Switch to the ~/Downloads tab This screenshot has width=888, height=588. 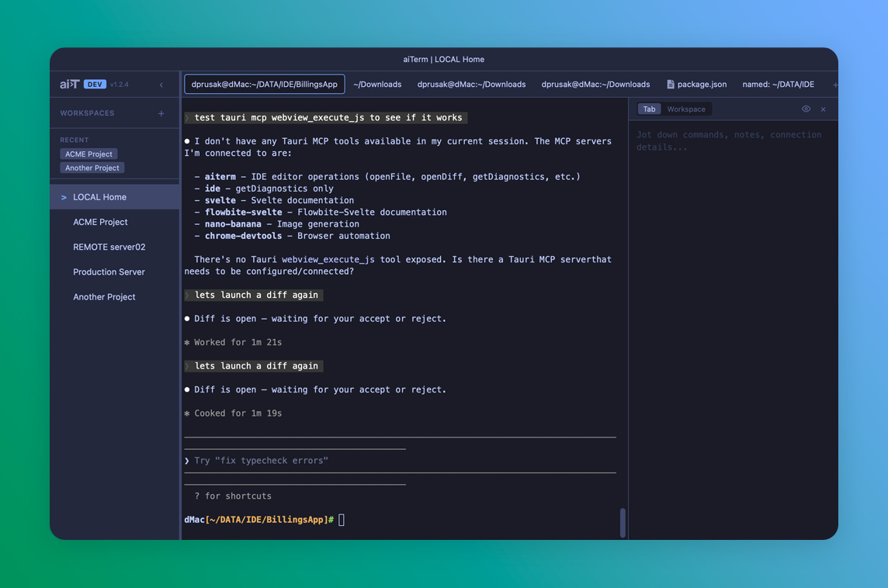tap(377, 85)
